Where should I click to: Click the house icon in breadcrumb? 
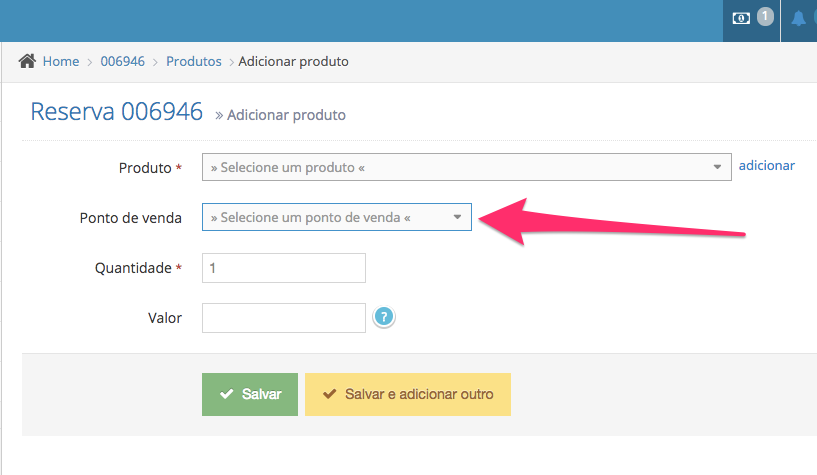pos(27,61)
